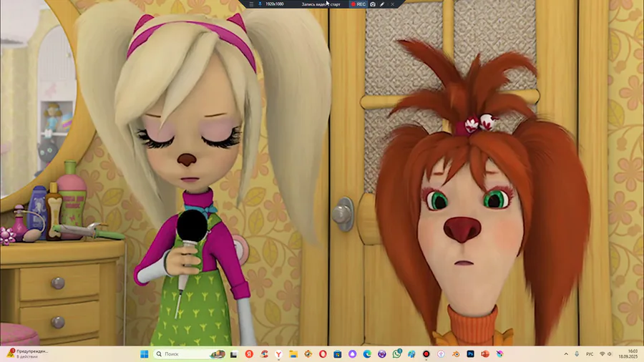The height and width of the screenshot is (362, 644).
Task: Open File Explorer folder icon
Action: 293,354
